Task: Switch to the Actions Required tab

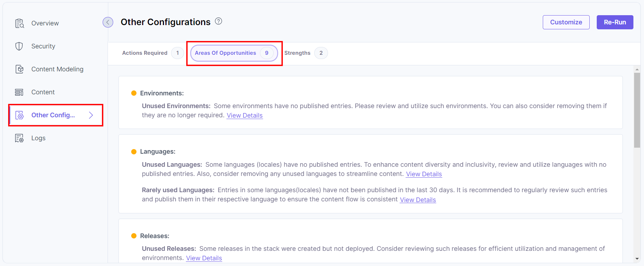Action: coord(152,53)
